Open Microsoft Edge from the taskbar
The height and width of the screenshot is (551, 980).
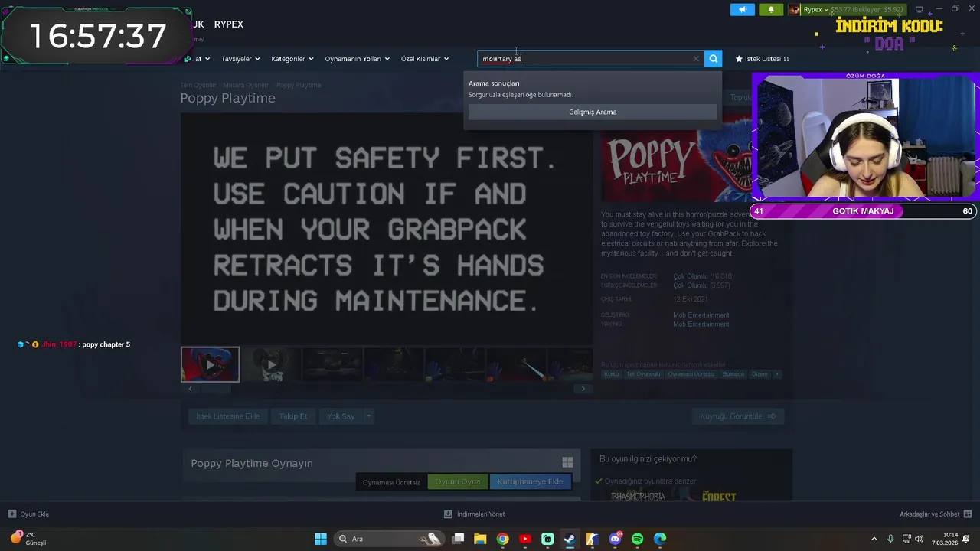(660, 539)
